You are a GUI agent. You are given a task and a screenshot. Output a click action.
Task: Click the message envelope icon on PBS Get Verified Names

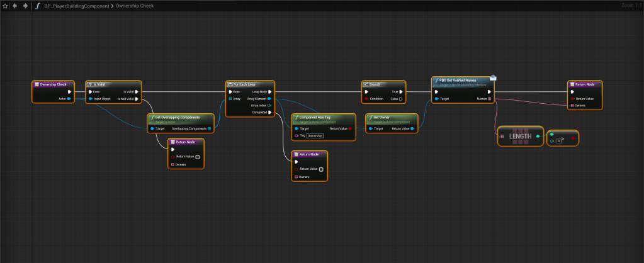pos(493,78)
